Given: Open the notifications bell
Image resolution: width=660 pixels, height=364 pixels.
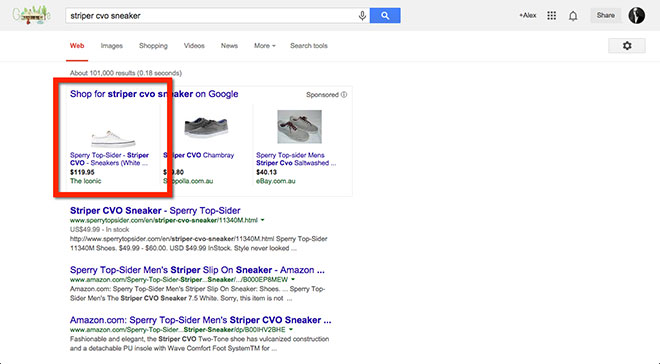Looking at the screenshot, I should (x=573, y=16).
